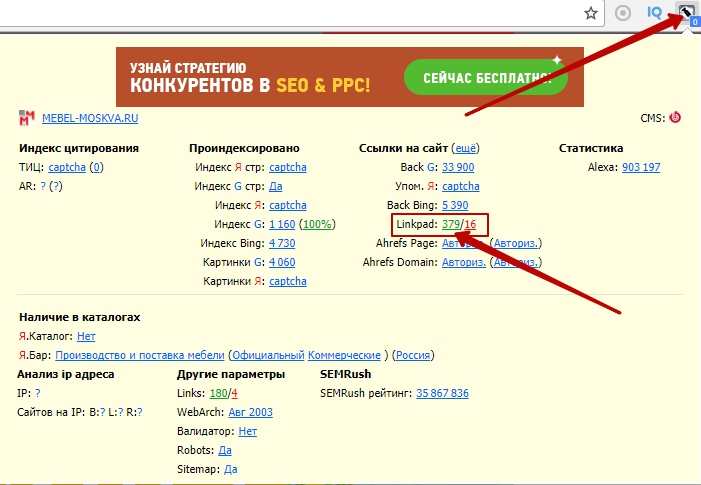Click Linkpad red value 16

click(470, 224)
